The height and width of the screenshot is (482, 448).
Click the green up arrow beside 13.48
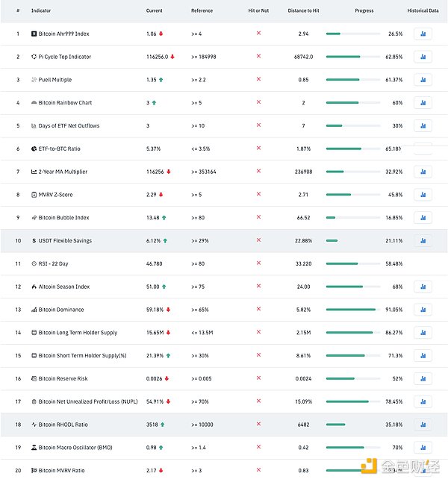(x=164, y=218)
